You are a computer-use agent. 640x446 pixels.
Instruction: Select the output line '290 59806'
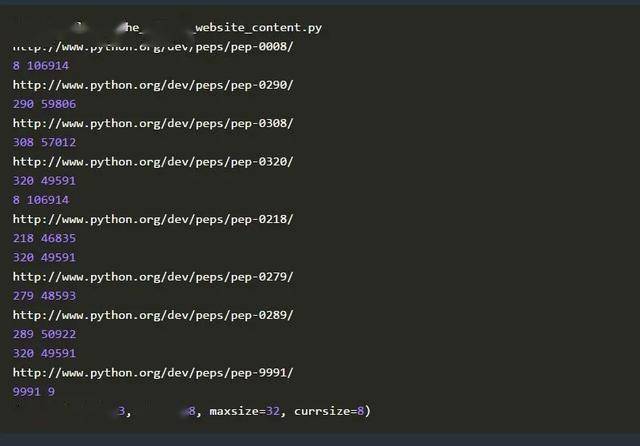pyautogui.click(x=44, y=104)
